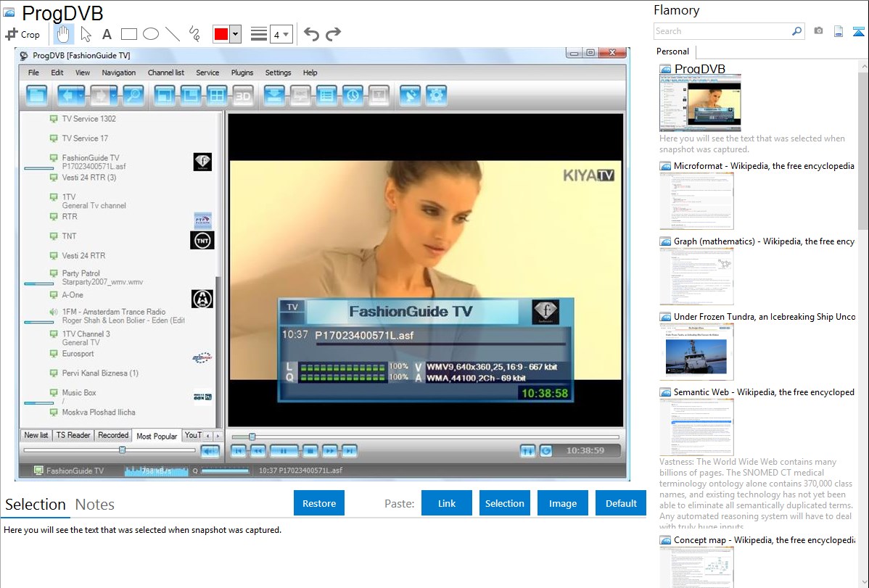This screenshot has height=588, width=869.
Task: Open the line thickness dropdown showing 4
Action: coord(281,34)
